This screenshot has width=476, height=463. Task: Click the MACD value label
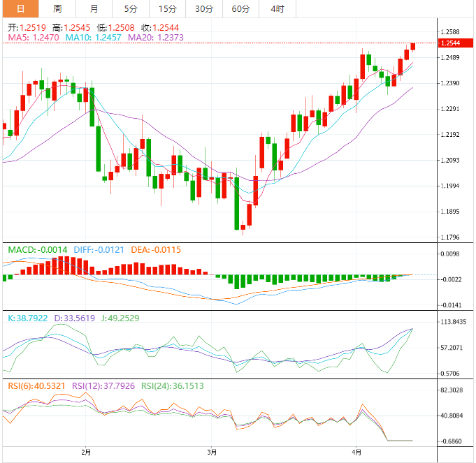(x=37, y=249)
